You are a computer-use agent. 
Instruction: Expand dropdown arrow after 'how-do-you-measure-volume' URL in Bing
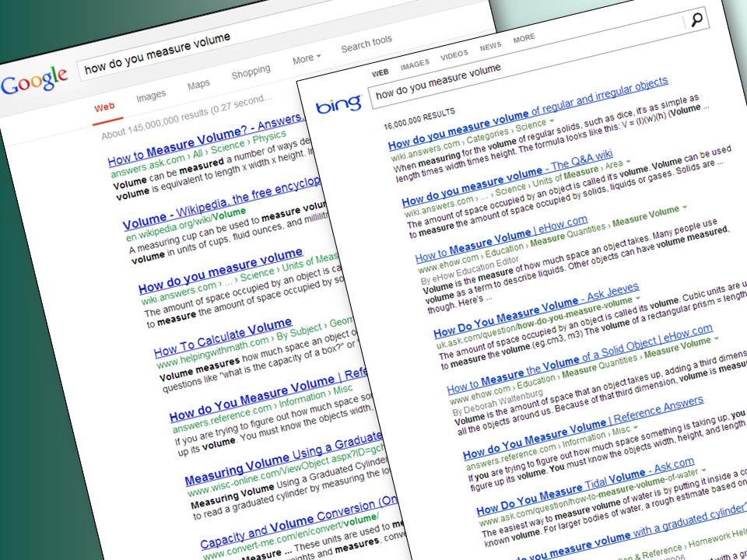point(638,299)
